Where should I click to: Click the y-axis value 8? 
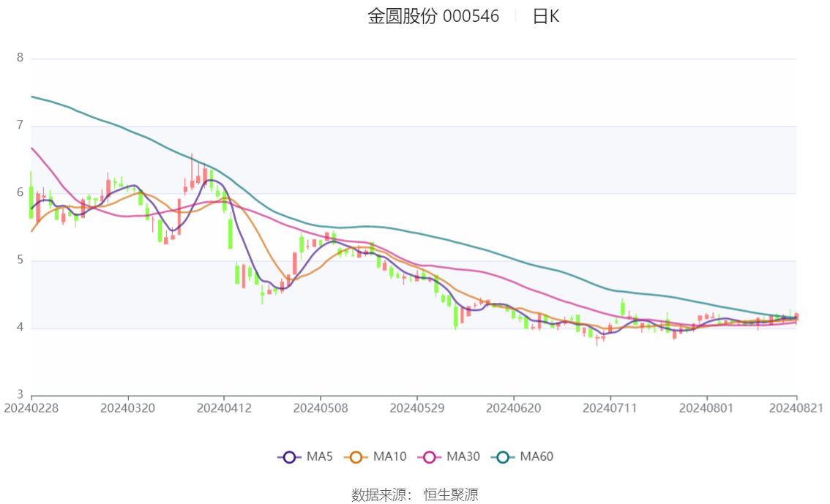[x=20, y=58]
